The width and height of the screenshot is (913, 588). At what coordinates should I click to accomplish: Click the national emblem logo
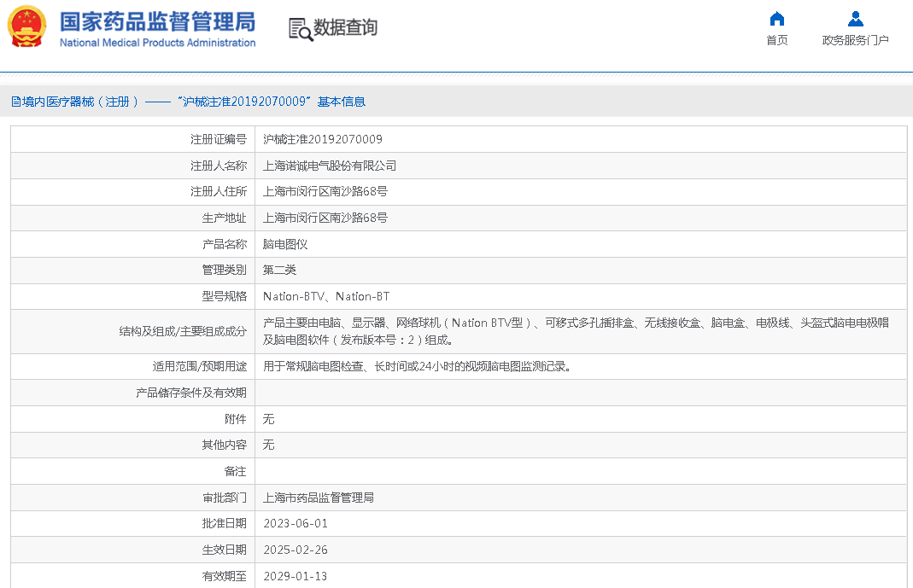click(27, 27)
